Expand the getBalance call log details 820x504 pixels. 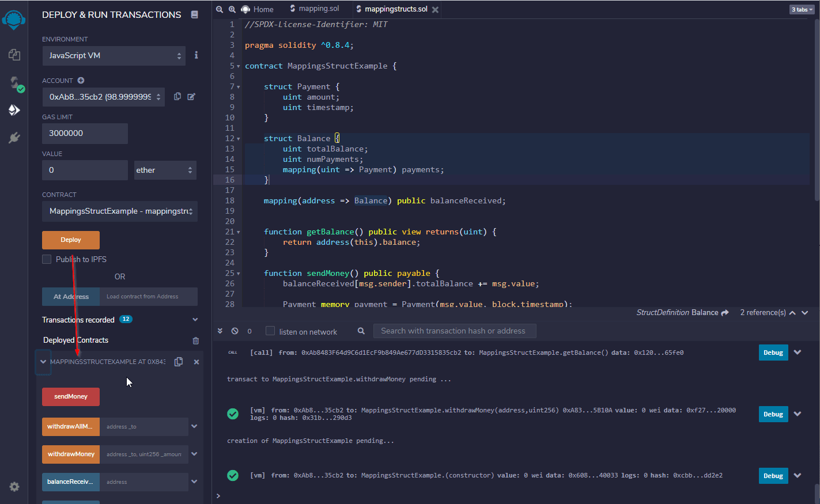[798, 353]
